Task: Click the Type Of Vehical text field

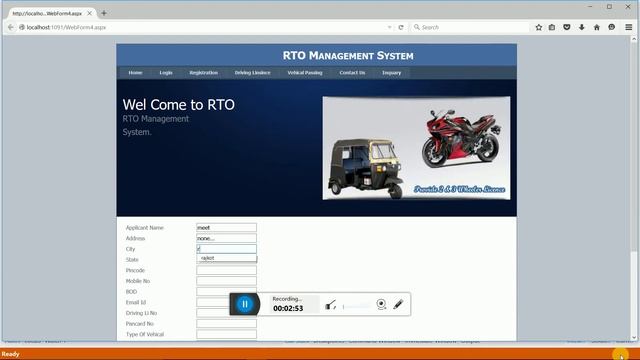Action: coord(226,334)
